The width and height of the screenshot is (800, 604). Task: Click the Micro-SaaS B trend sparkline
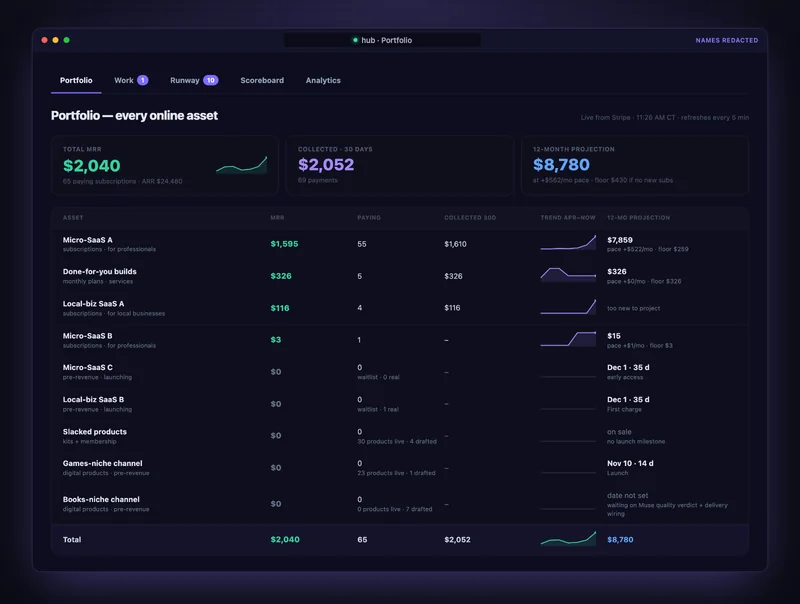568,339
